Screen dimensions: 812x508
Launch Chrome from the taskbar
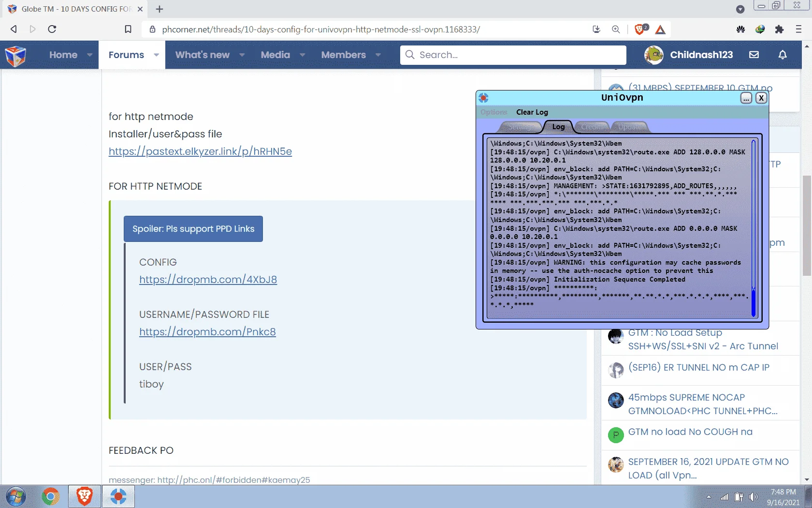pos(50,497)
